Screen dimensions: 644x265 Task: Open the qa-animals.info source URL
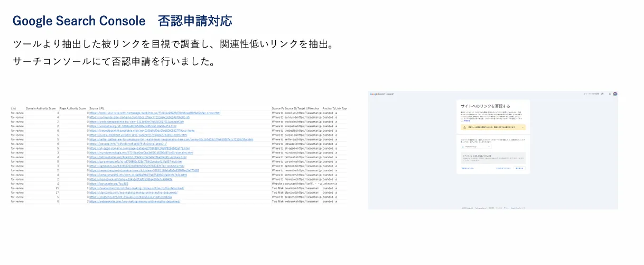136,161
